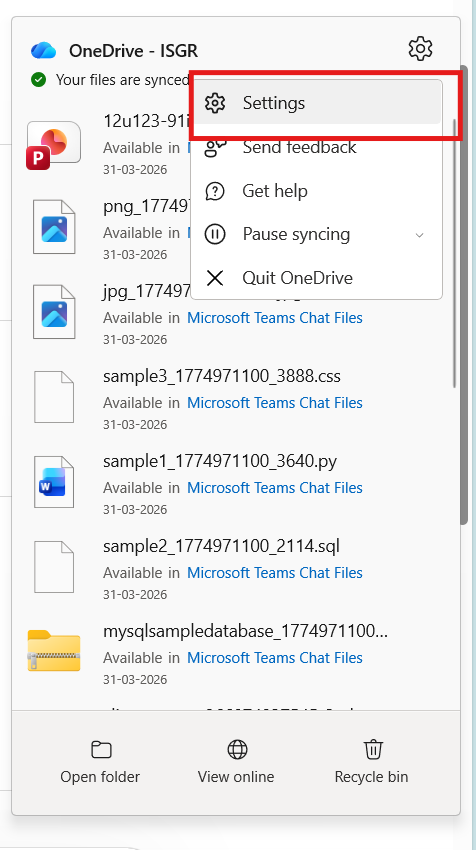
Task: Click blank file icon for sample2 sql
Action: (54, 566)
